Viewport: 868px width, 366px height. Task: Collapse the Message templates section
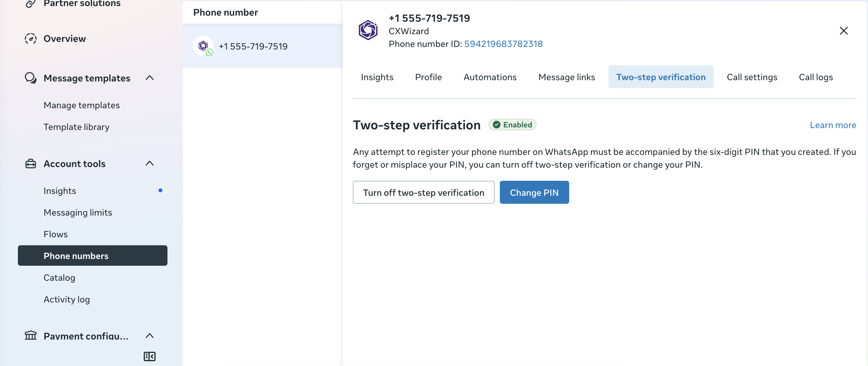click(150, 78)
